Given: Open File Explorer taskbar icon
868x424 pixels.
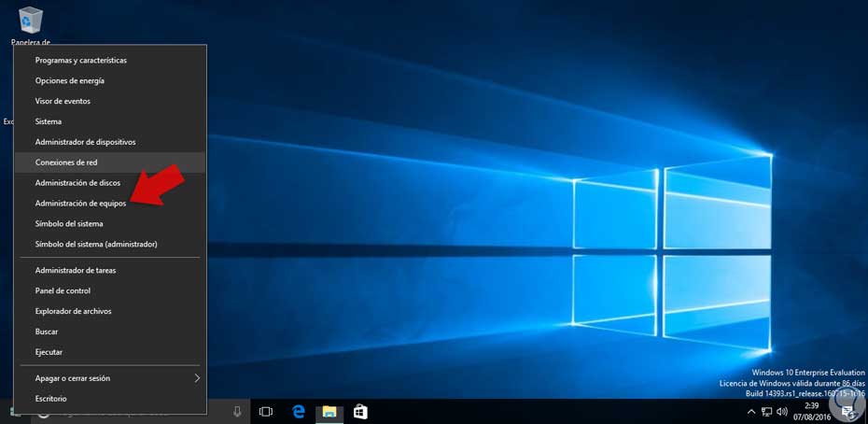Looking at the screenshot, I should tap(329, 412).
